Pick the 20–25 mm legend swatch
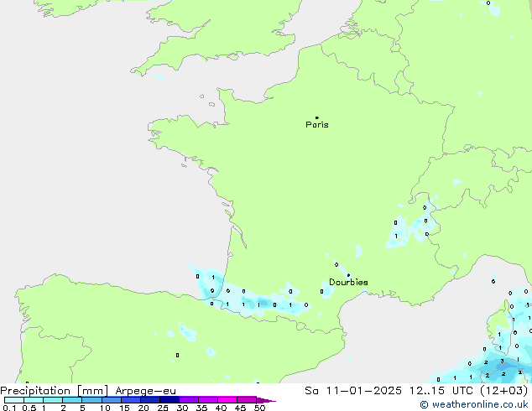 pos(149,400)
